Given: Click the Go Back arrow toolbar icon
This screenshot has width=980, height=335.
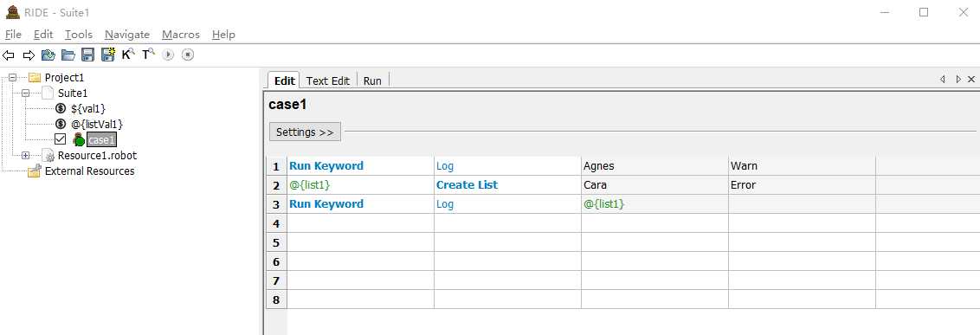Looking at the screenshot, I should tap(9, 55).
